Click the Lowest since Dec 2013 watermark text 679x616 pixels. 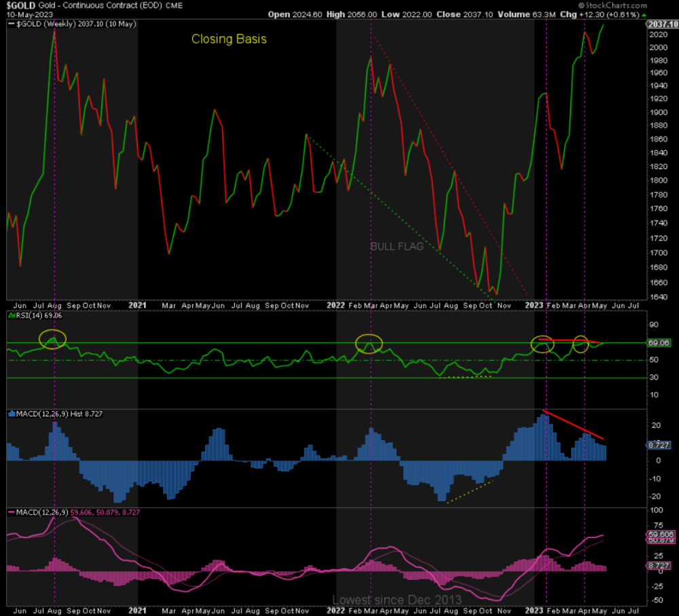(x=397, y=600)
